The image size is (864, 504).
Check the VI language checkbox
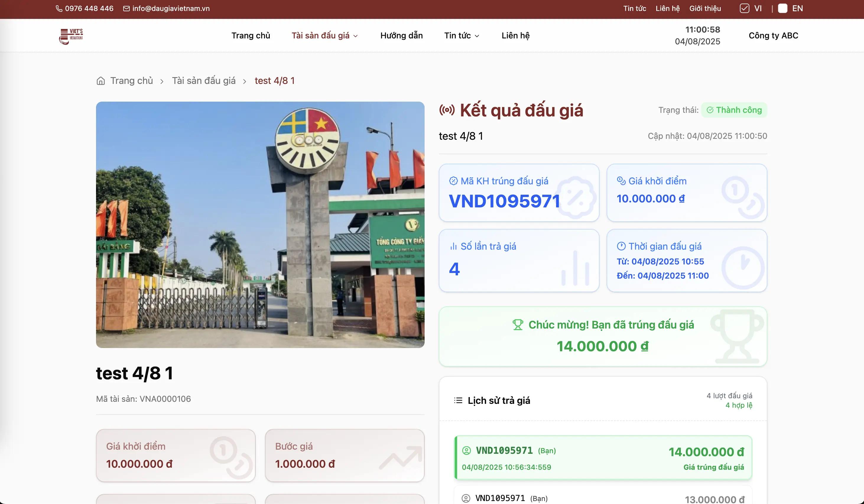[x=744, y=9]
